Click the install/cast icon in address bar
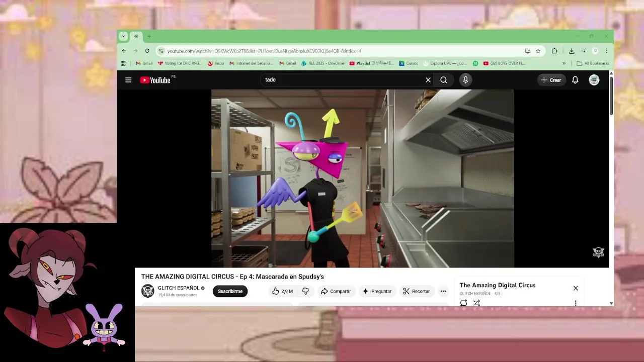The width and height of the screenshot is (644, 362). pos(527,51)
